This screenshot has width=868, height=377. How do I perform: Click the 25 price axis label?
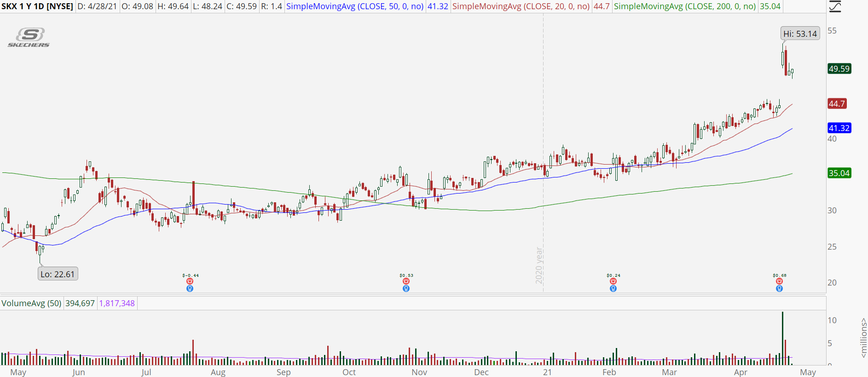click(832, 247)
